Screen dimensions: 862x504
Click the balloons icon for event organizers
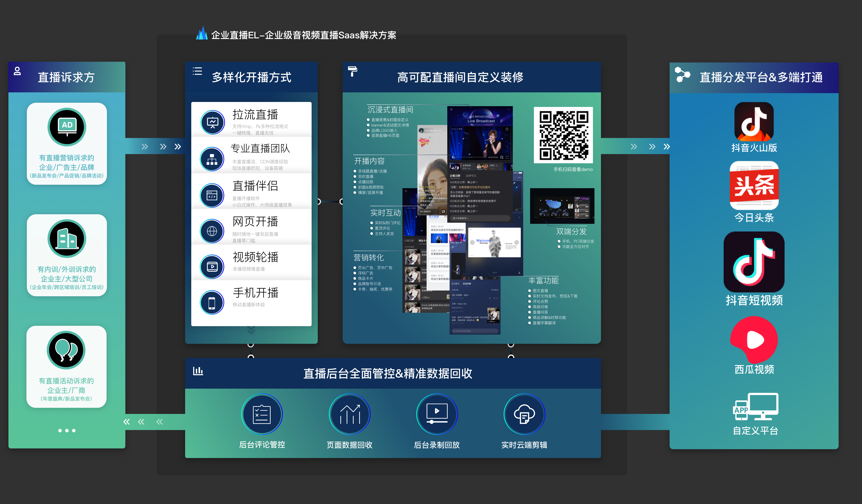(x=66, y=350)
